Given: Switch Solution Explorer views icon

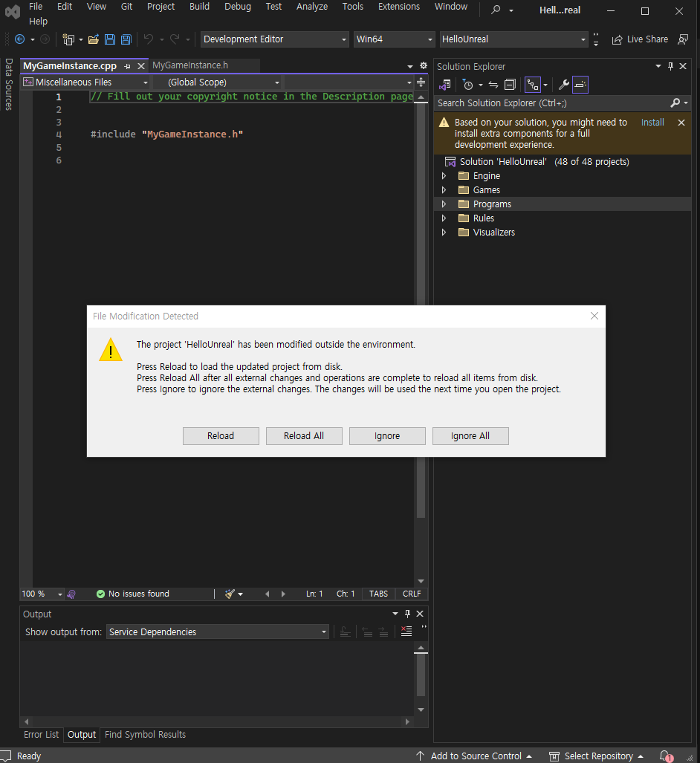Looking at the screenshot, I should pyautogui.click(x=445, y=85).
